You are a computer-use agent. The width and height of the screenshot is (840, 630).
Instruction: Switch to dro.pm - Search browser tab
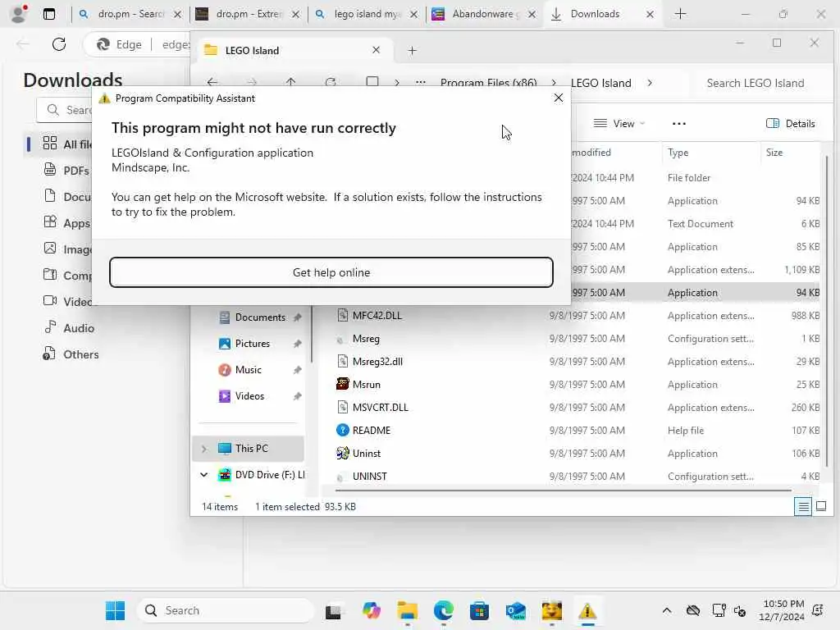(x=130, y=14)
